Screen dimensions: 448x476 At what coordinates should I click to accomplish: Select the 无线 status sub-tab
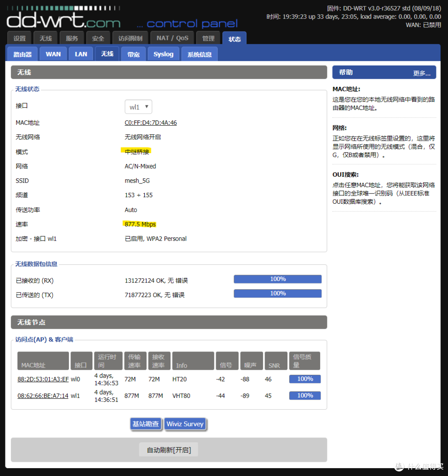107,54
